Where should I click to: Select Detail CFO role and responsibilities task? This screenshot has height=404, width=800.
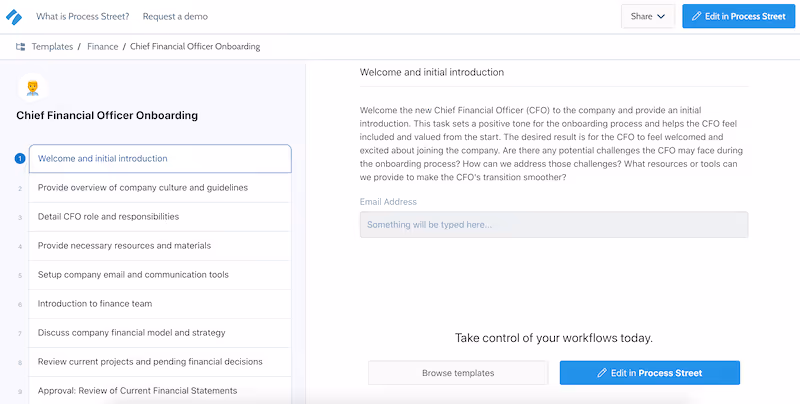point(160,217)
